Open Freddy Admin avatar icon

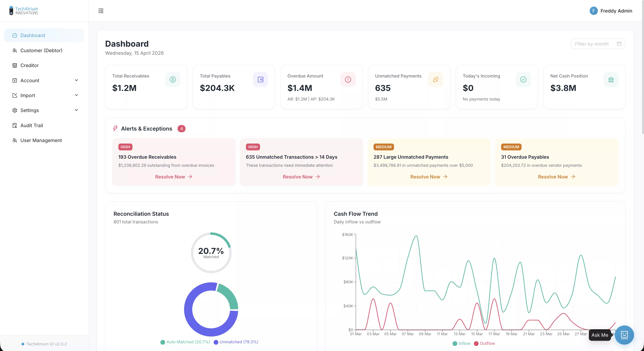click(x=594, y=11)
